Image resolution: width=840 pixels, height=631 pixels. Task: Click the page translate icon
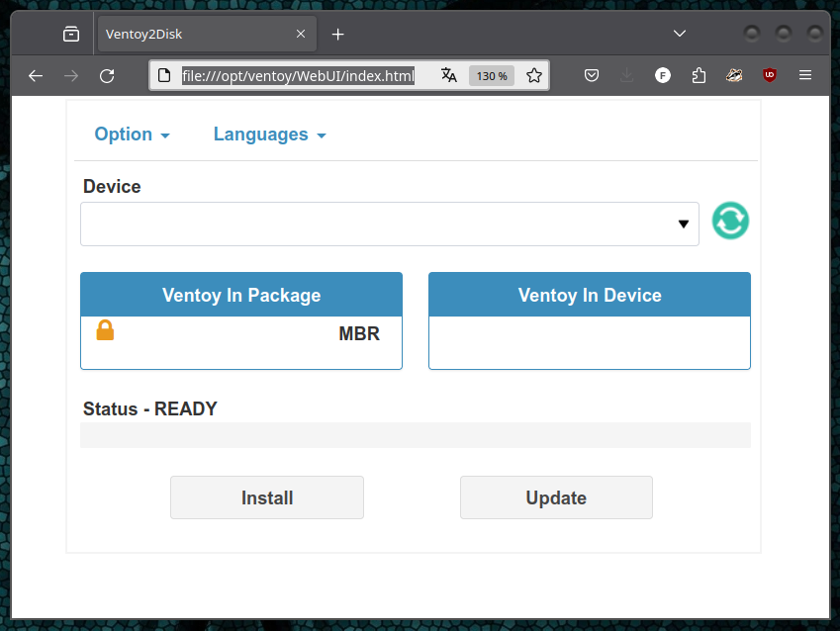448,74
